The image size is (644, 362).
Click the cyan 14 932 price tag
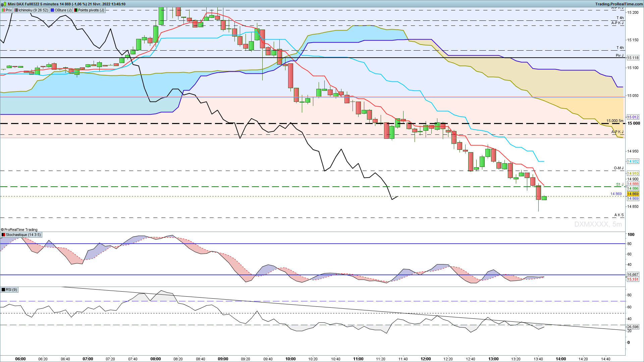point(633,161)
